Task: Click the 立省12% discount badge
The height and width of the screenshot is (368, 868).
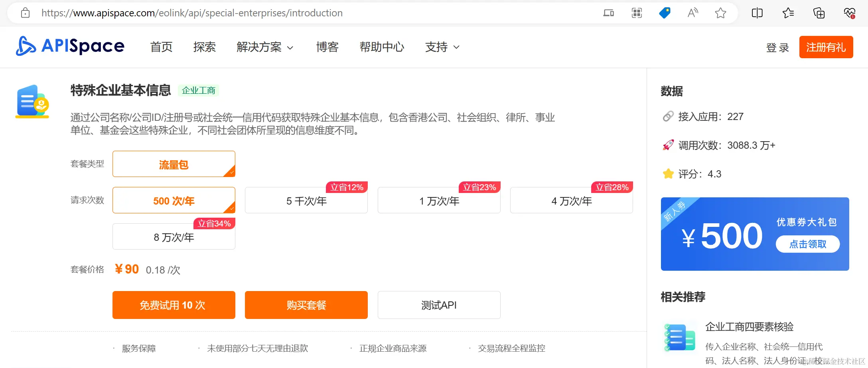Action: coord(347,187)
